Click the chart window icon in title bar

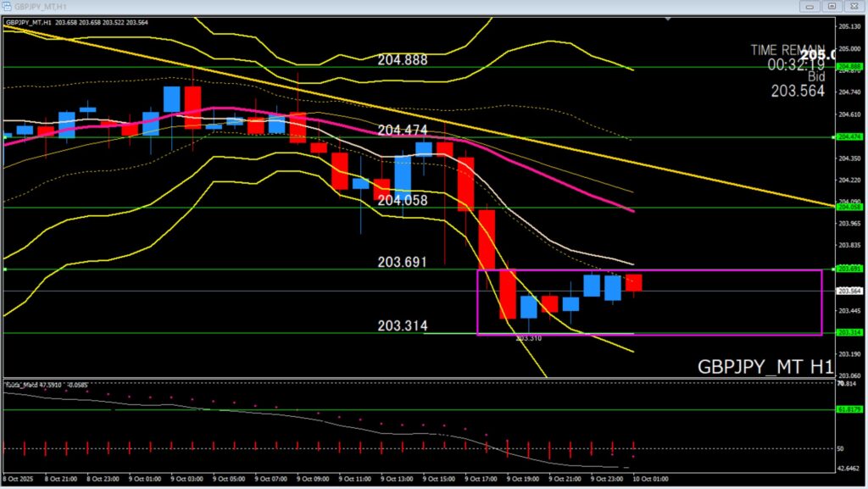coord(7,6)
